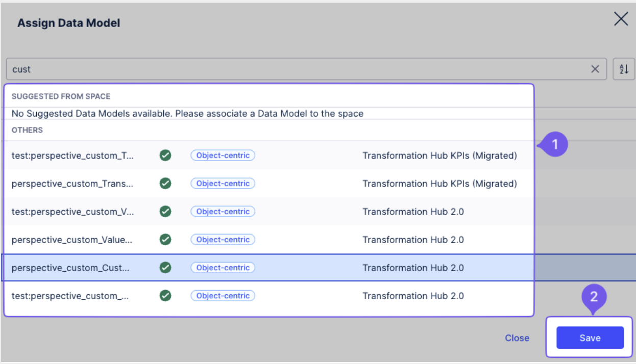
Task: Click Transformation Hub KPIs (Migrated) in first row
Action: (439, 155)
